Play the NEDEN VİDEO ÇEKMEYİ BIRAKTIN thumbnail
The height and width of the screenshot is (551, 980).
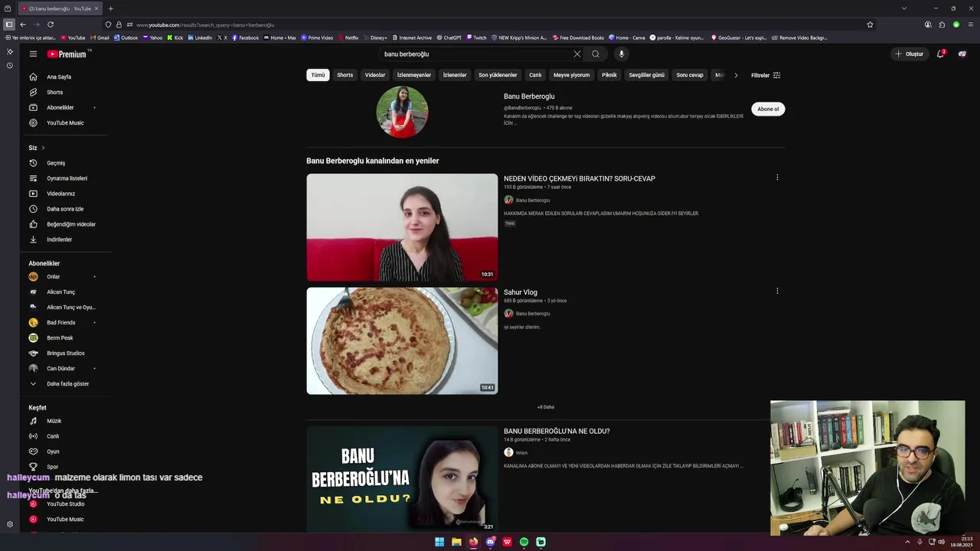[402, 227]
